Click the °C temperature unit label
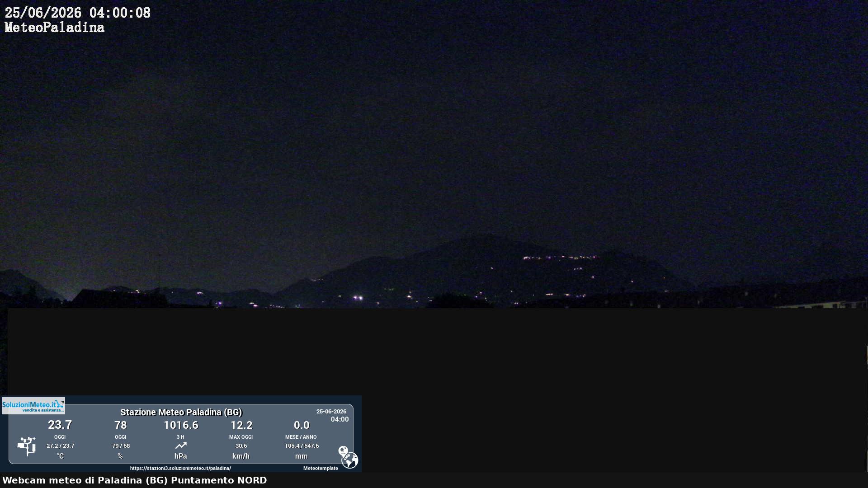Screen dimensions: 868x488 click(x=60, y=456)
